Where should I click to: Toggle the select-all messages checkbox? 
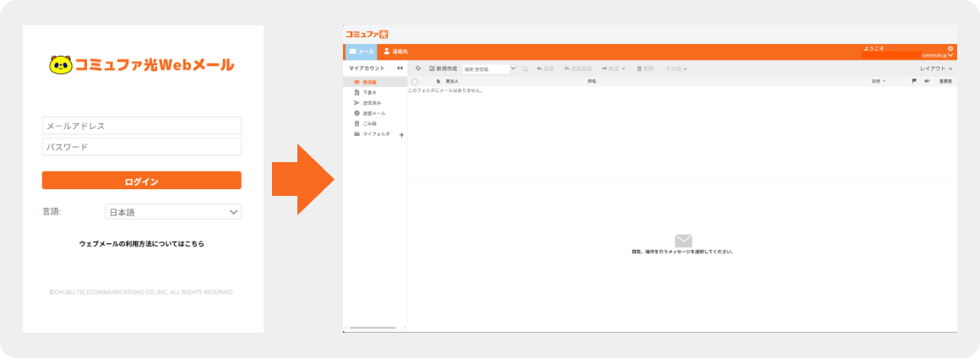click(x=415, y=81)
